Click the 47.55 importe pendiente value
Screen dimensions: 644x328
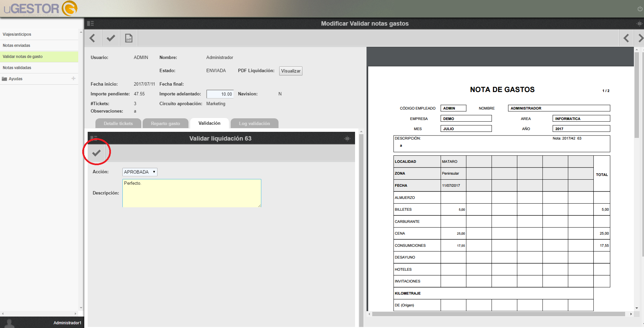[139, 94]
